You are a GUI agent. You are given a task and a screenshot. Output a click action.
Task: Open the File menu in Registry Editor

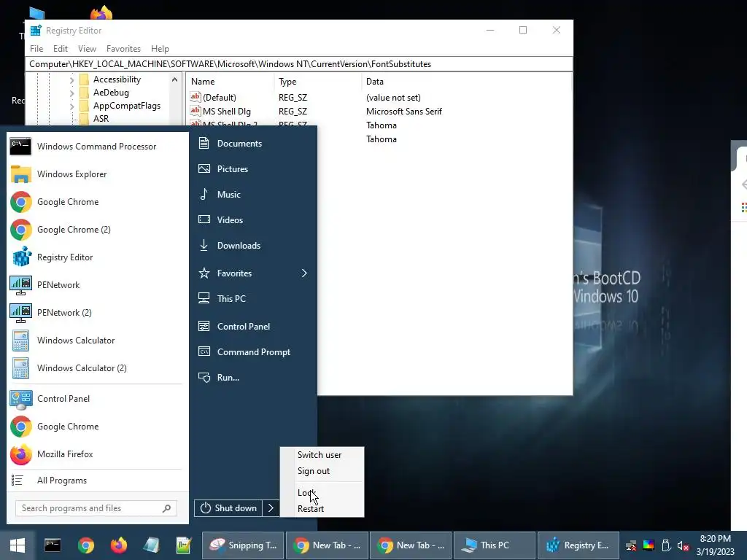(x=36, y=49)
